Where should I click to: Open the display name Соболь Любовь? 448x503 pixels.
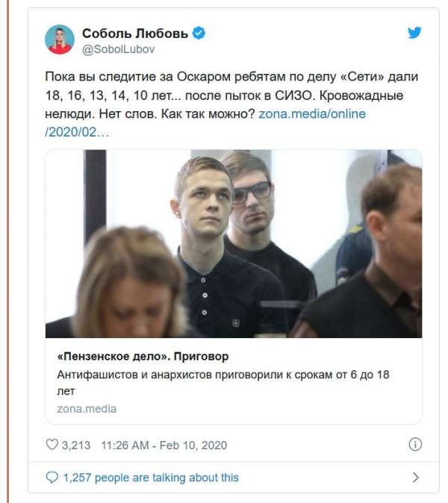click(135, 34)
